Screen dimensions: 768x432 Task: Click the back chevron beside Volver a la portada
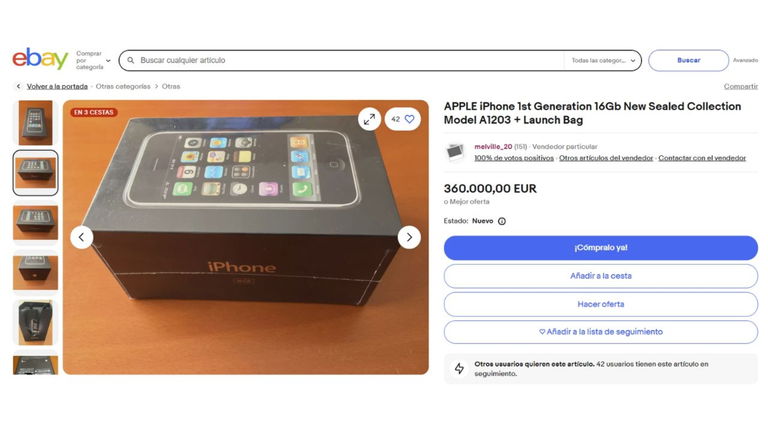pyautogui.click(x=19, y=86)
